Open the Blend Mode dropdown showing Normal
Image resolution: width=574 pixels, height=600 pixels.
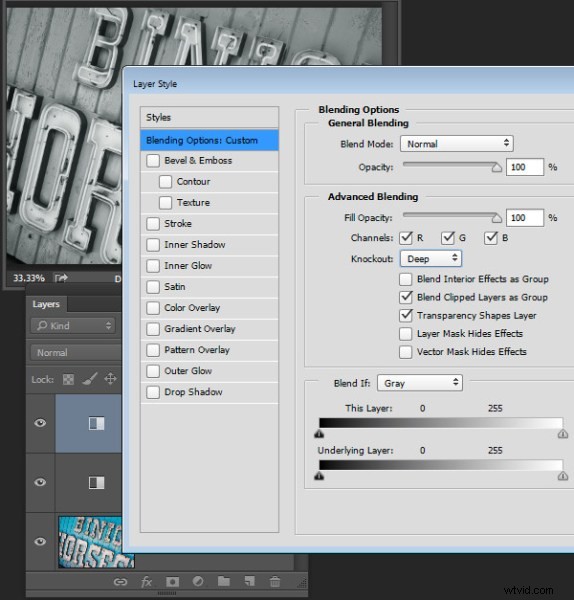pos(457,144)
